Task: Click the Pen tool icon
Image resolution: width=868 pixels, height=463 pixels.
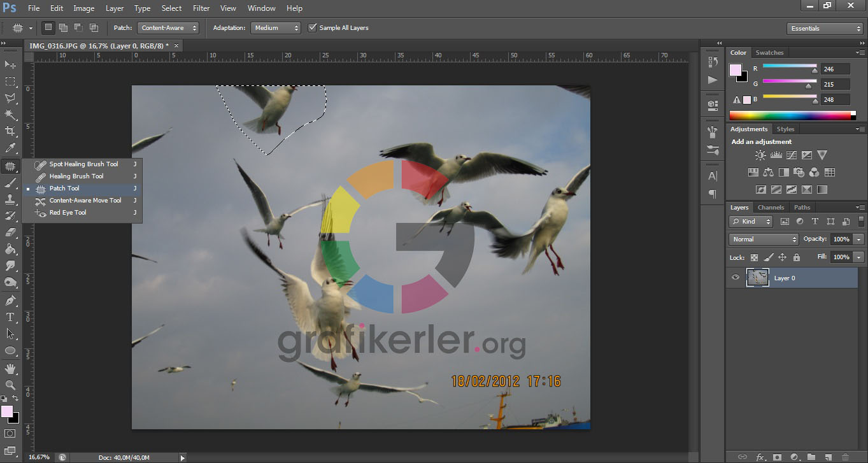Action: coord(10,301)
